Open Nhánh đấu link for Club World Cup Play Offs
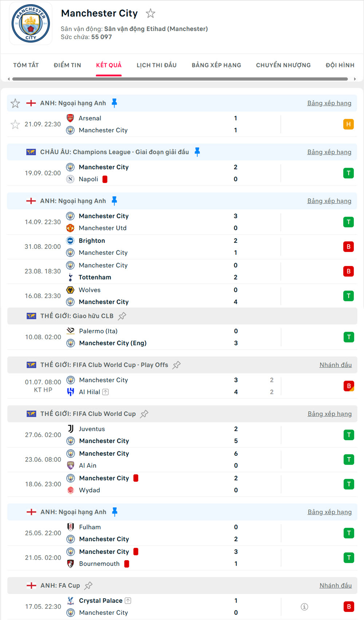Screen dimensions: 364x620 335,365
